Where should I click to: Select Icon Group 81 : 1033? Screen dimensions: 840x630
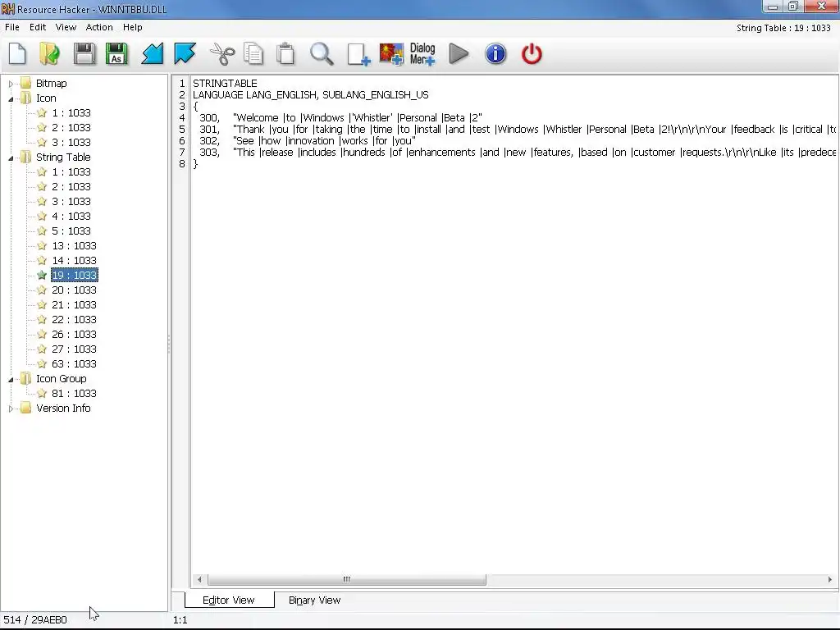pyautogui.click(x=74, y=393)
